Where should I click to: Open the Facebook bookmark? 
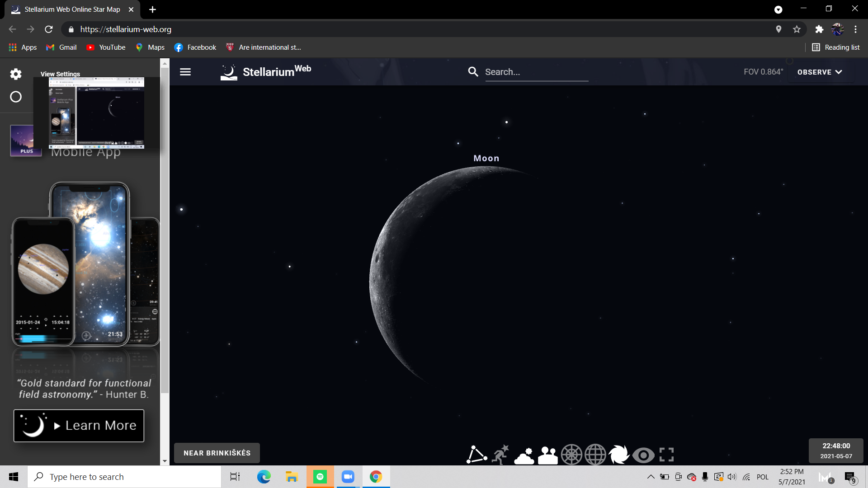(195, 47)
